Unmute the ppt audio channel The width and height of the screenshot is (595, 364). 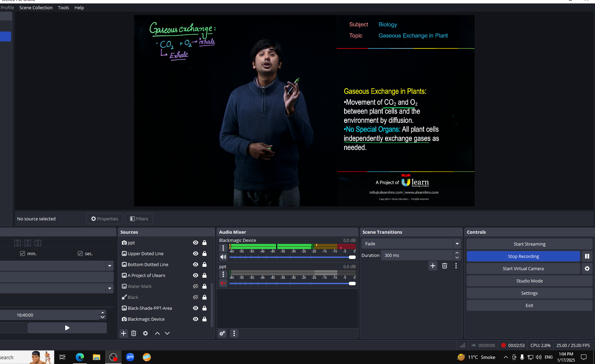click(223, 283)
